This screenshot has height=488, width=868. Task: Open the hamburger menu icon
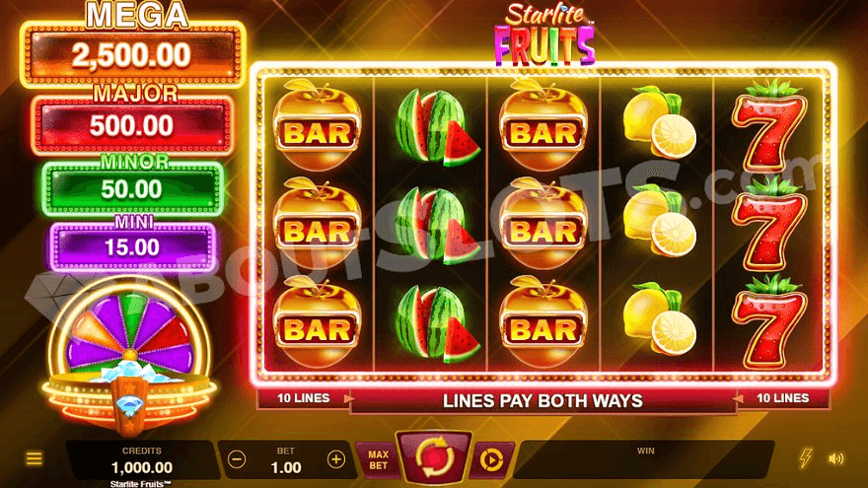(x=34, y=458)
